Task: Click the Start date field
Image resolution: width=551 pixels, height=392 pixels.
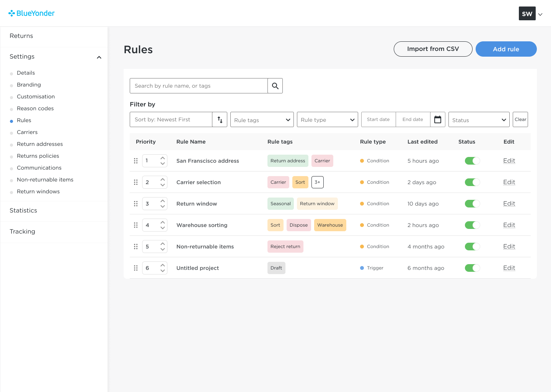Action: (378, 119)
